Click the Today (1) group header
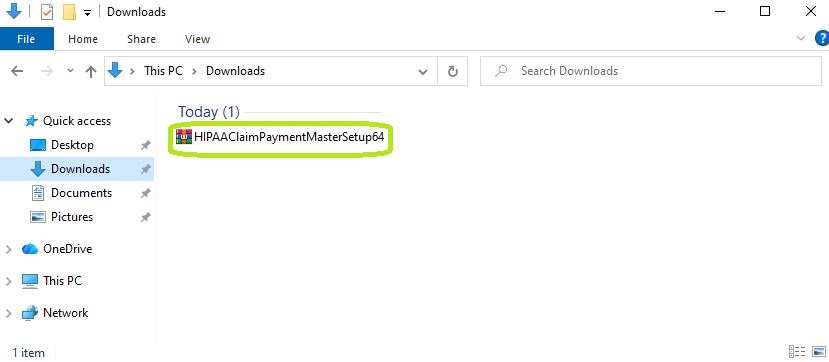The image size is (829, 362). [209, 112]
